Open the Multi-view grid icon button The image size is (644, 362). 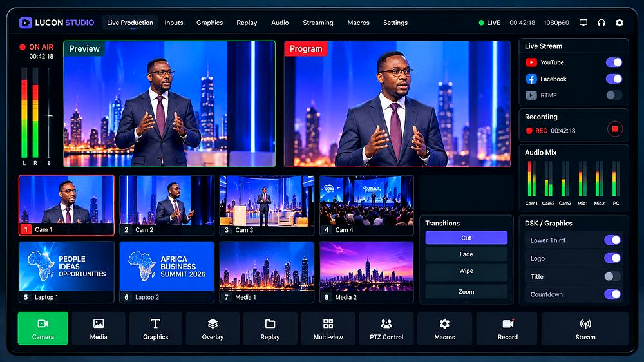click(x=328, y=329)
